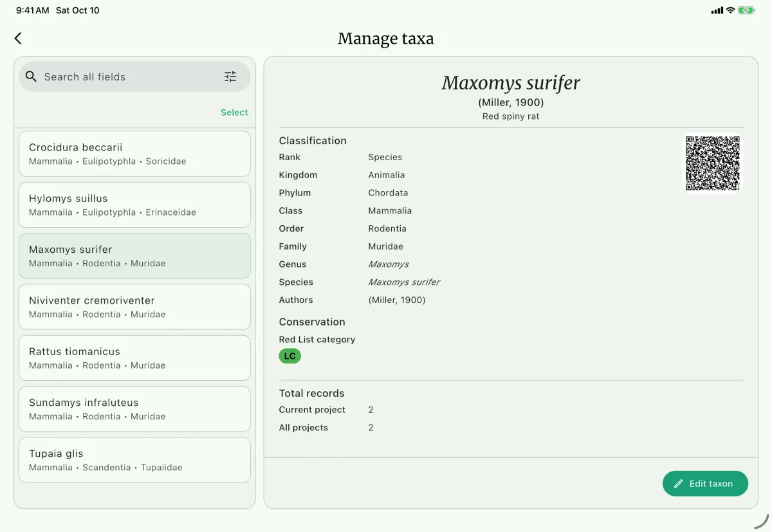
Task: Click the Animalia kingdom value
Action: (x=387, y=175)
